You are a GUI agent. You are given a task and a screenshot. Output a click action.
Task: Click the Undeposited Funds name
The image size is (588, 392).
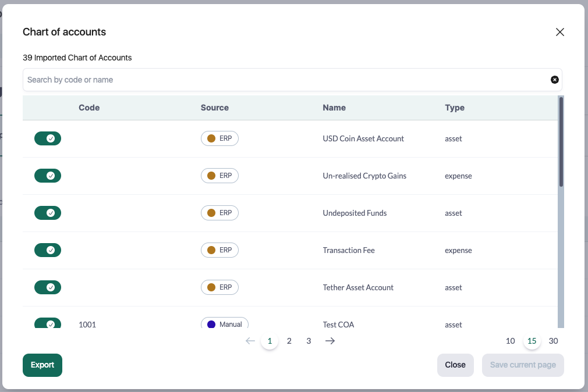pyautogui.click(x=355, y=213)
